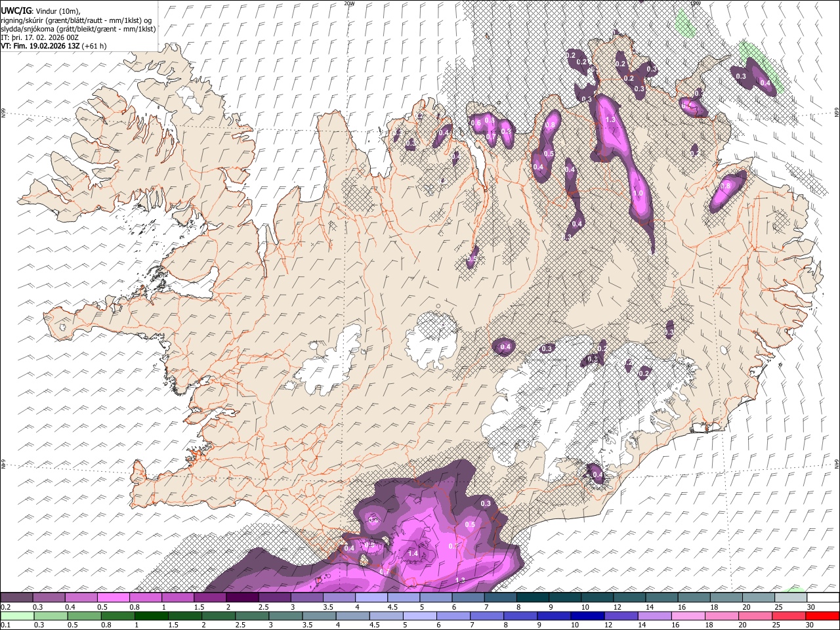Click the "1.0" snowfall value on map
Image resolution: width=840 pixels, height=630 pixels.
(x=637, y=194)
